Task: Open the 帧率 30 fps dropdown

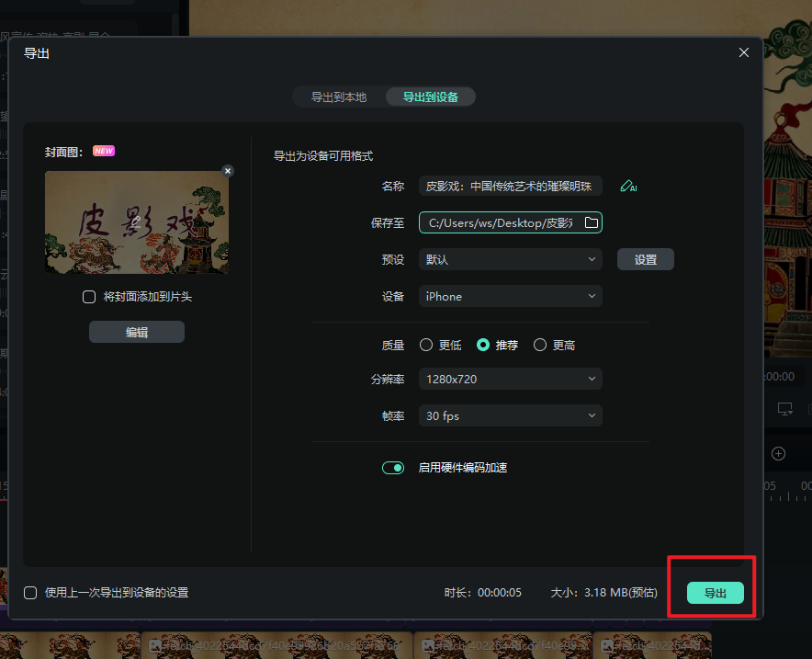Action: (x=510, y=416)
